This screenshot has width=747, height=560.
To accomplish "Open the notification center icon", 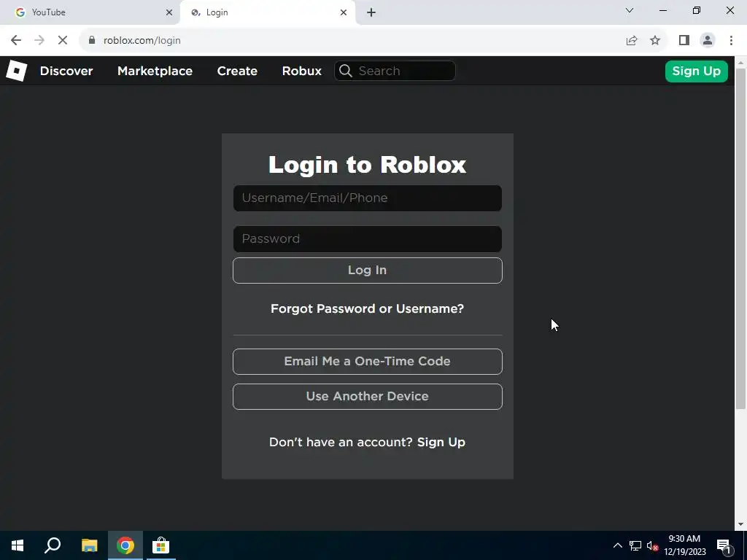I will [x=724, y=546].
